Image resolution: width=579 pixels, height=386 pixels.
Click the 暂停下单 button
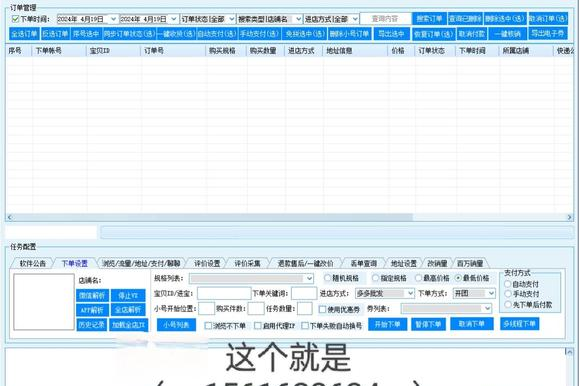tap(428, 324)
